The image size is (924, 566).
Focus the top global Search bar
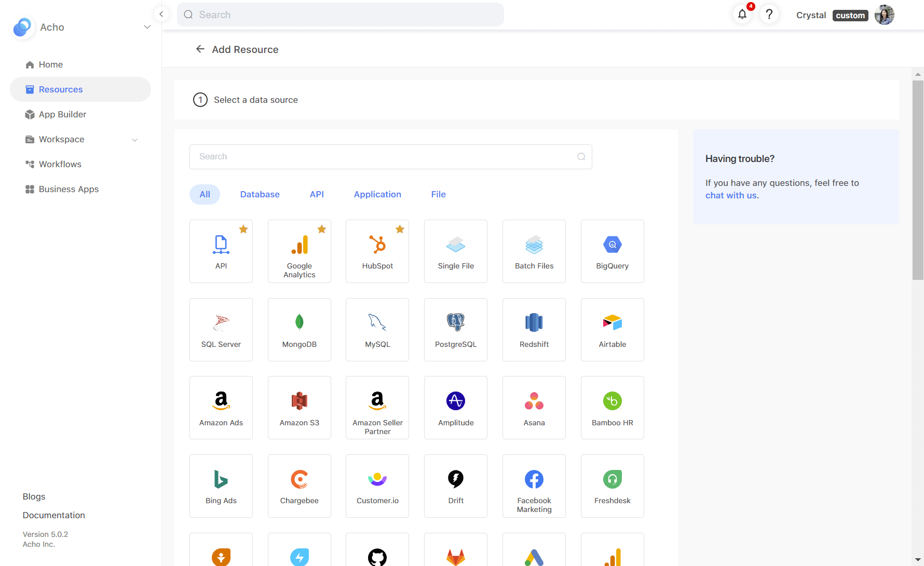coord(341,15)
